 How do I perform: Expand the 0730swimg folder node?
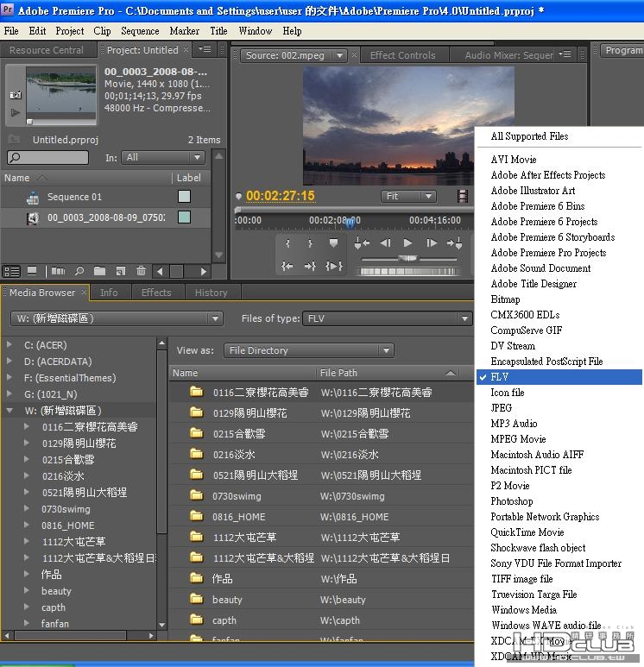tap(27, 508)
